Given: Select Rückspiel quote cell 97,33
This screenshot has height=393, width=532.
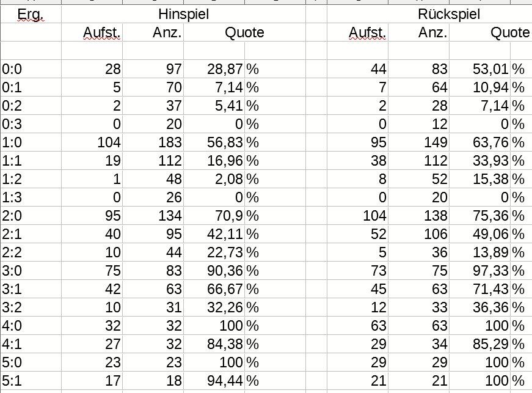Looking at the screenshot, I should (479, 271).
